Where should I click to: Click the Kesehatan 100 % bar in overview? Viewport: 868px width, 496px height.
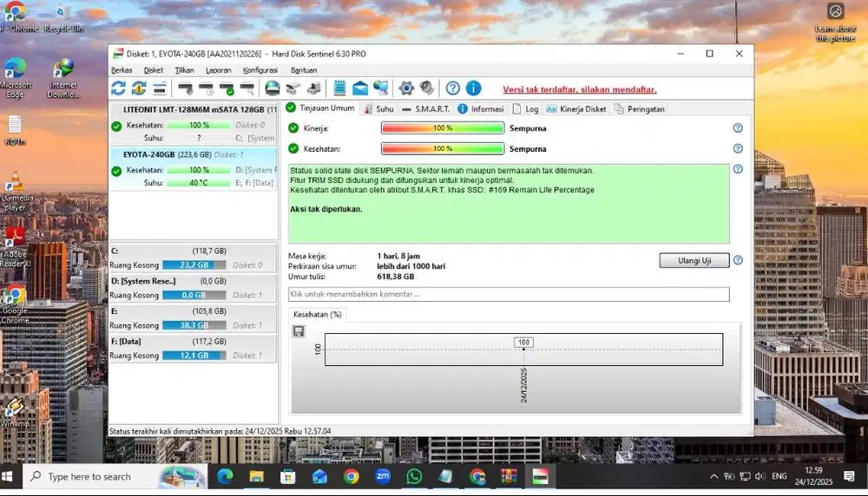pyautogui.click(x=443, y=148)
